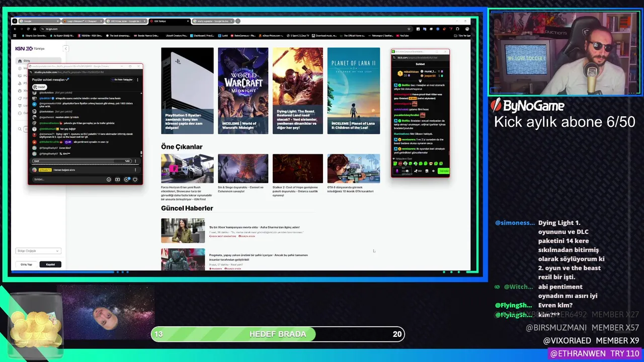Open the 'Bu bir Xbox' news headline
The image size is (644, 362).
[x=254, y=227]
